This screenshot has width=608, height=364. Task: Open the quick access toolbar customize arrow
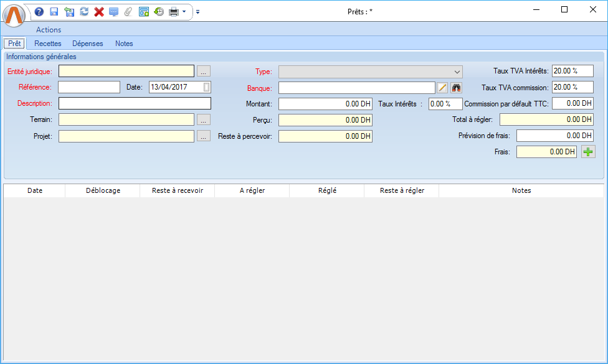click(197, 11)
